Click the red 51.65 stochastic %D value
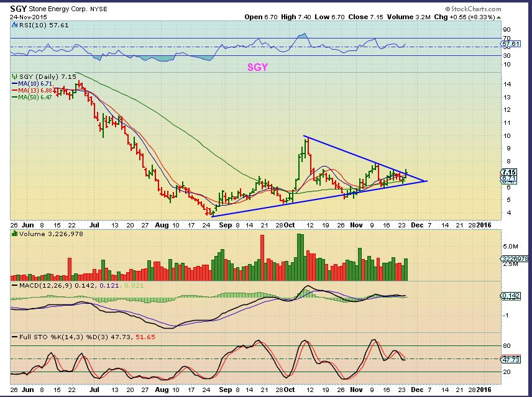Viewport: 532px width, 397px height. click(x=145, y=337)
